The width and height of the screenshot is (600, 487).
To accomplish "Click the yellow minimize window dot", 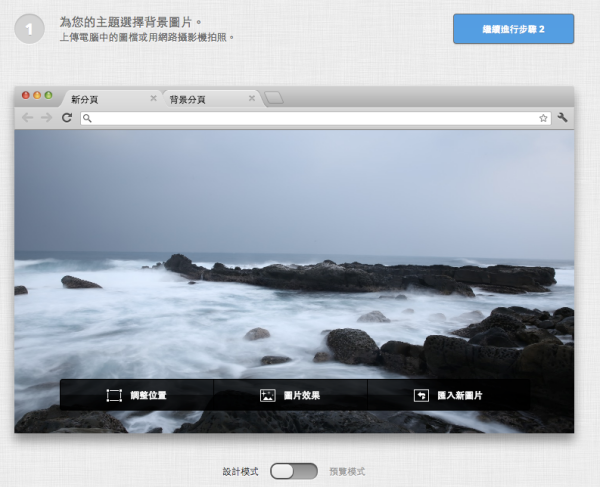I will pyautogui.click(x=37, y=95).
